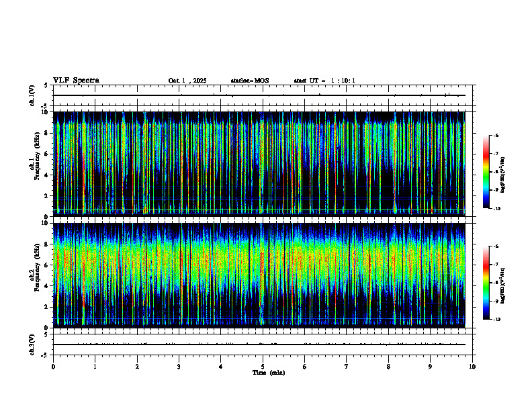532x411 pixels.
Task: Click the ch.1 spectrogram panel
Action: [x=259, y=164]
